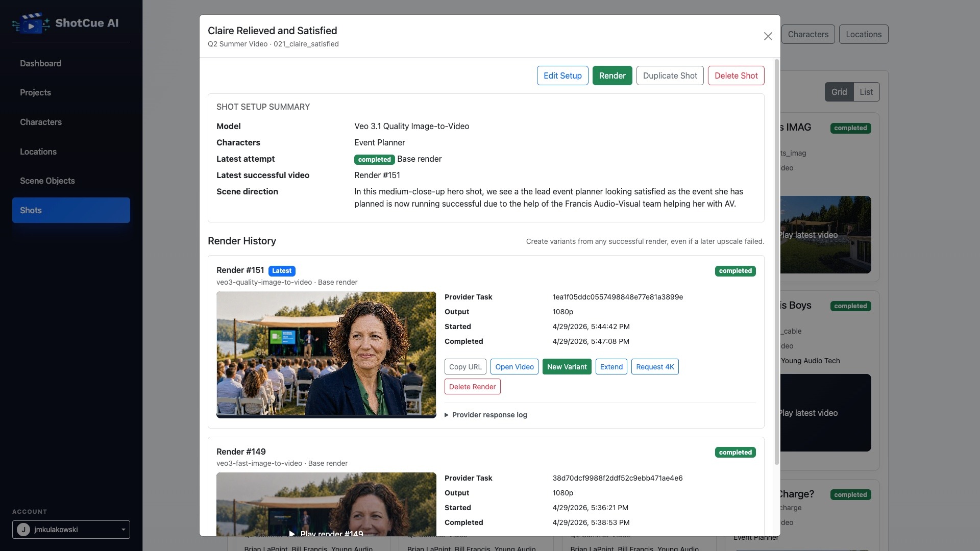Click Render #149 heading text

(241, 452)
